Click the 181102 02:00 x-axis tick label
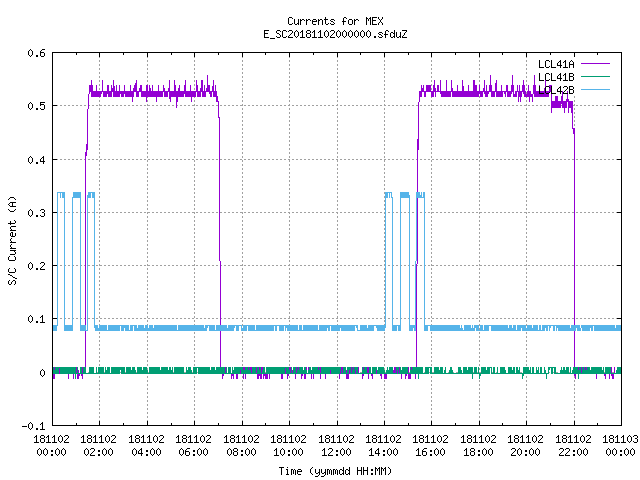This screenshot has height=480, width=640. 98,446
